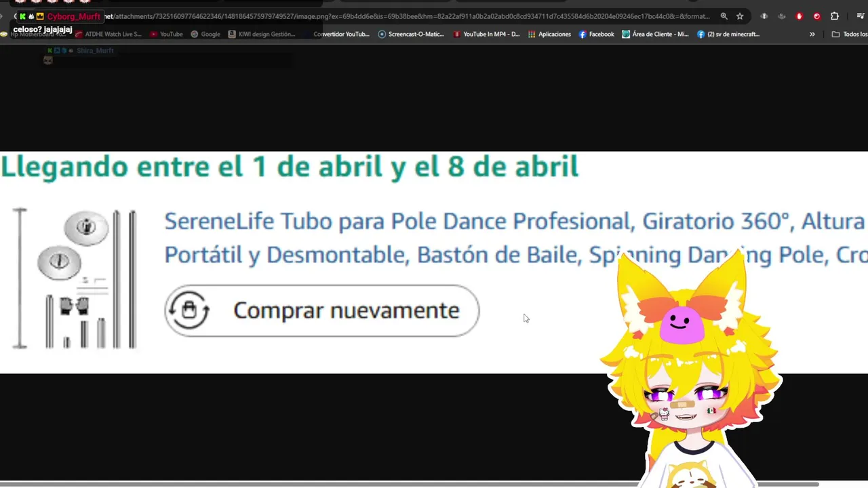868x488 pixels.
Task: Open ATDHE Watch Live bookmark
Action: [x=108, y=34]
